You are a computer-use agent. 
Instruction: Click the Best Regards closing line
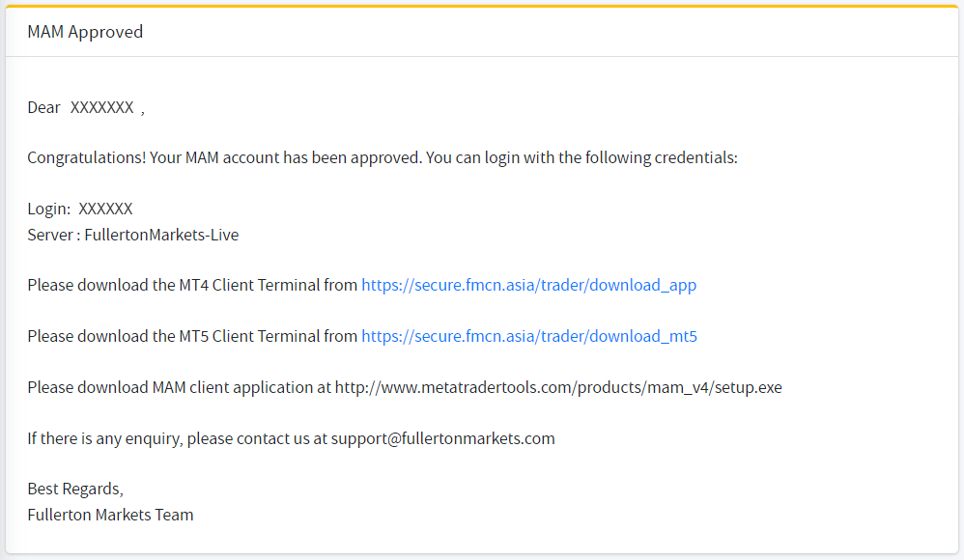75,489
